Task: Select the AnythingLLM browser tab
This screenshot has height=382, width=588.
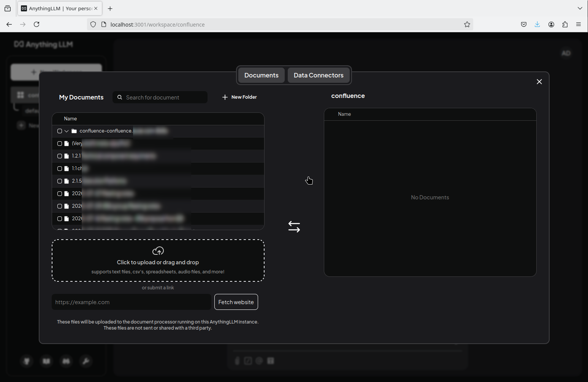Action: click(60, 8)
